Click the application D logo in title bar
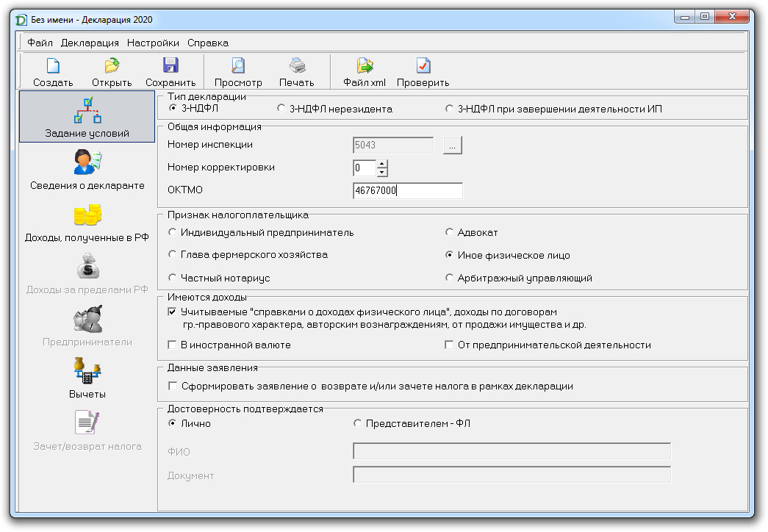This screenshot has width=768, height=532. 21,20
